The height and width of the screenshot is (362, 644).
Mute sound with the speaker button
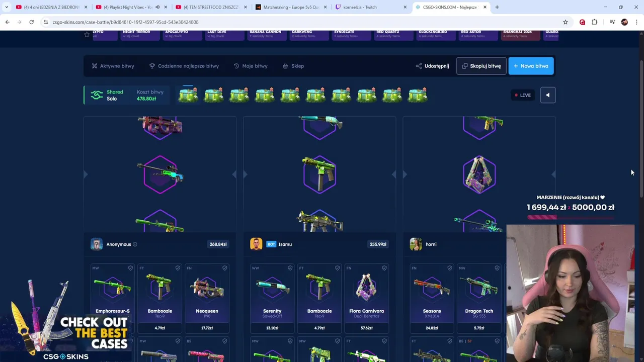tap(548, 95)
